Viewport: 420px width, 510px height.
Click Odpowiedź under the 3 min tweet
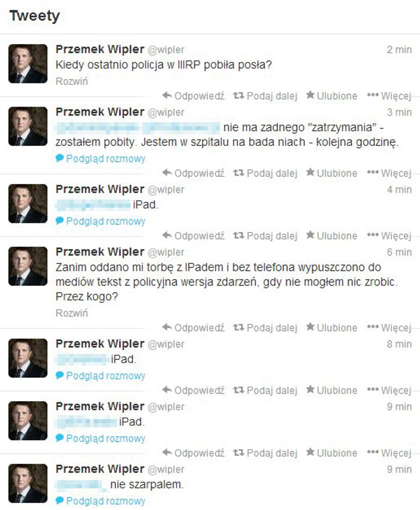[x=193, y=173]
